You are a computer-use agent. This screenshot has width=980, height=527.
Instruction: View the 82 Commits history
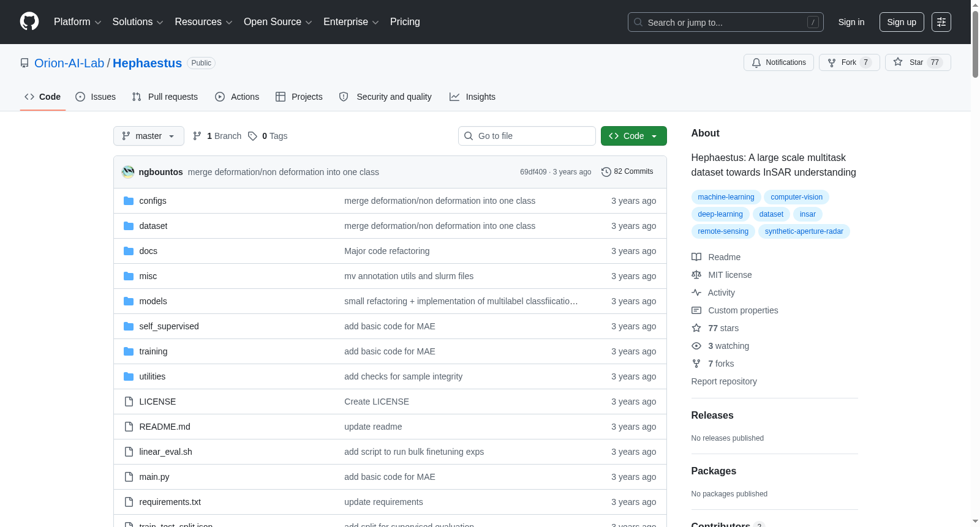628,172
